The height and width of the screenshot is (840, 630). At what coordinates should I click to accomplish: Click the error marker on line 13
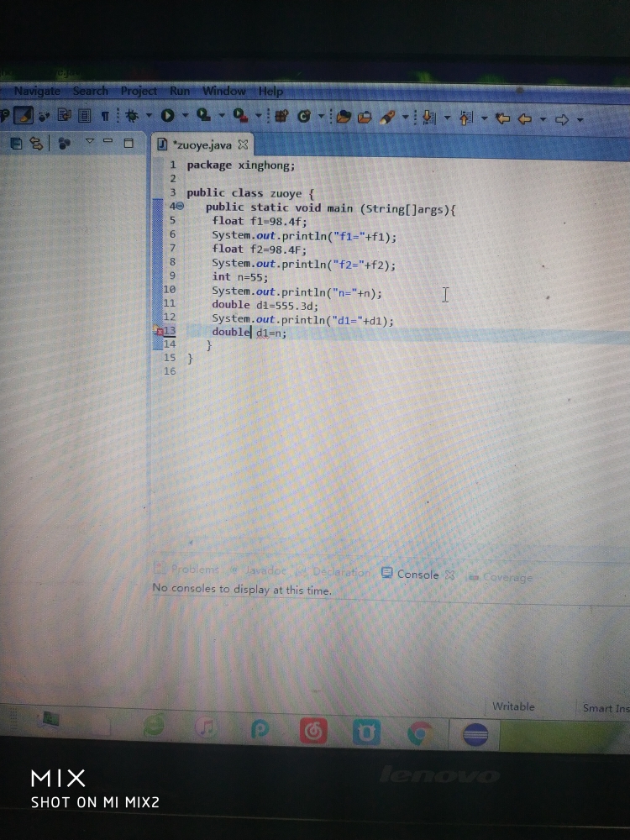(x=159, y=331)
